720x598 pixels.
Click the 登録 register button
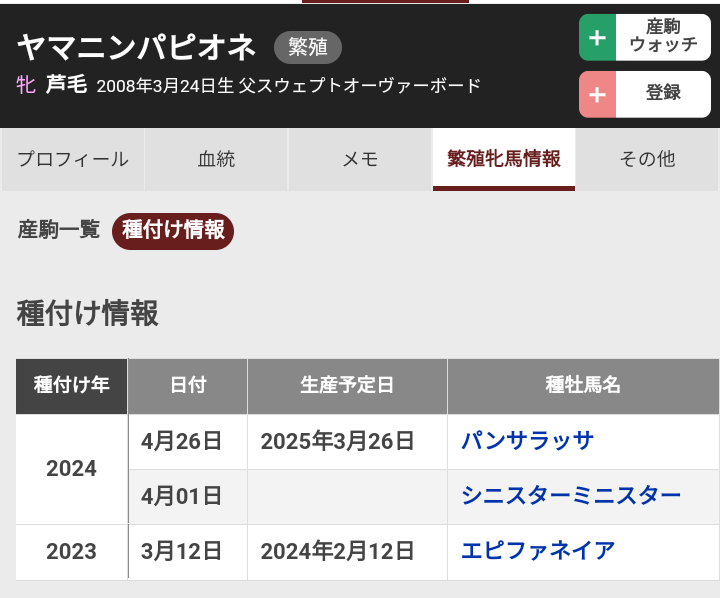tap(645, 94)
